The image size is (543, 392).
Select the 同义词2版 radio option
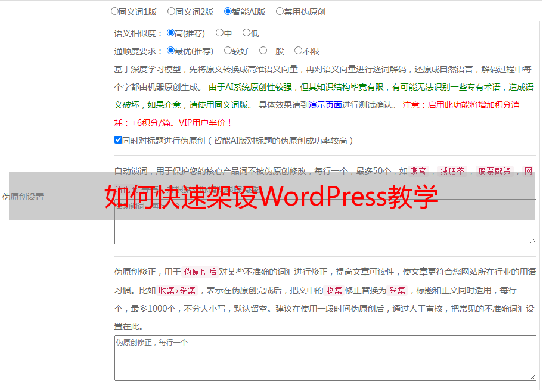click(x=171, y=11)
